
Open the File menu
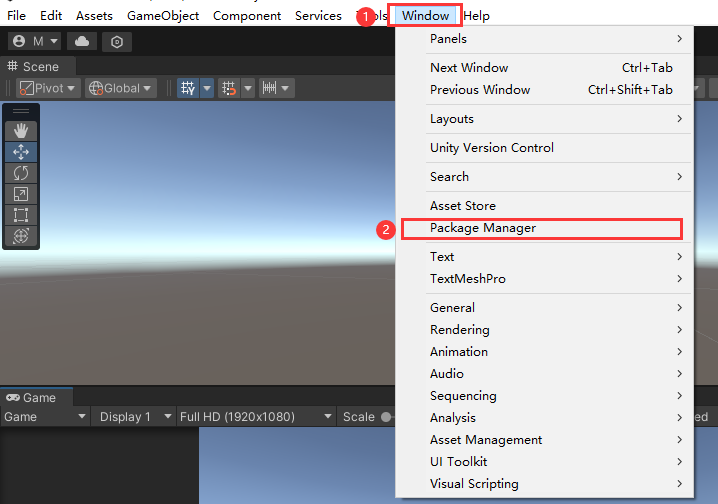(16, 16)
